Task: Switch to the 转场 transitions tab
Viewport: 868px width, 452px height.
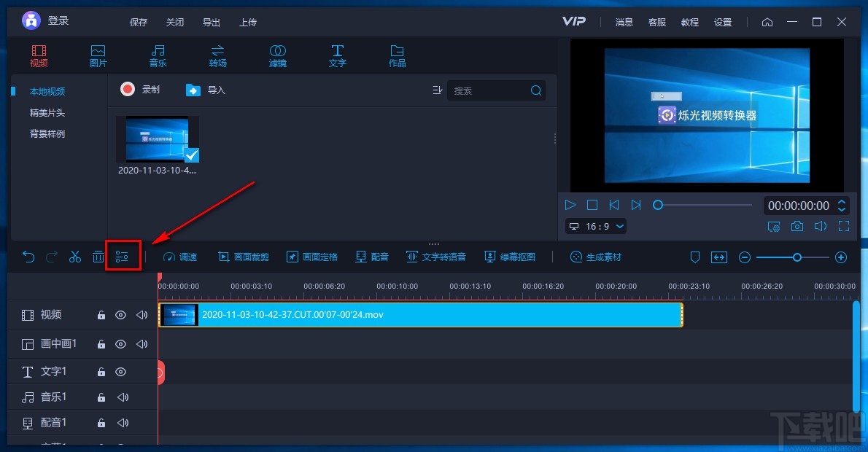Action: 217,56
